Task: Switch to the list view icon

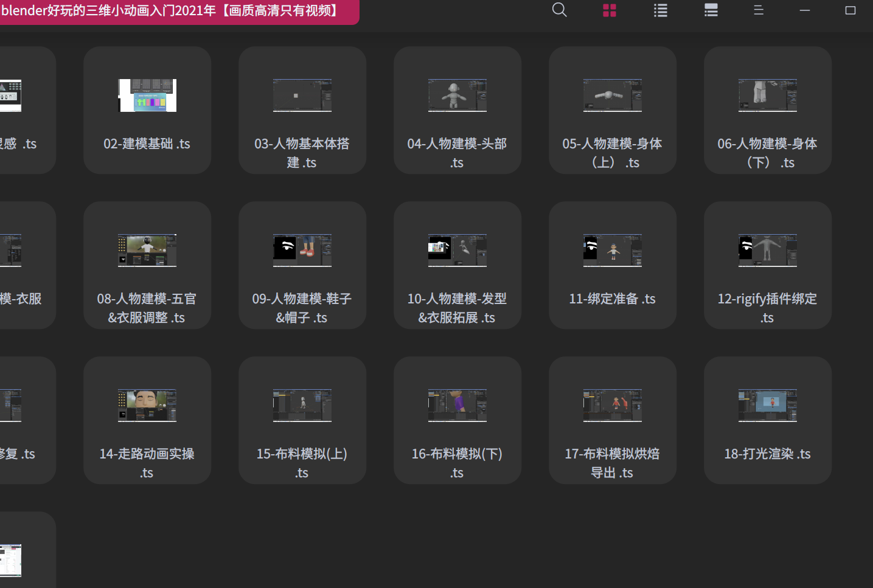Action: pyautogui.click(x=660, y=10)
